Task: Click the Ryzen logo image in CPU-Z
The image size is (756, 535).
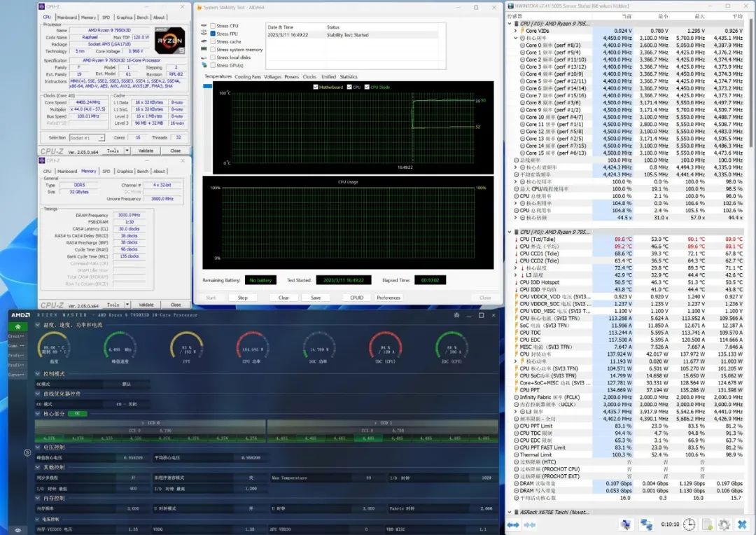Action: (169, 41)
